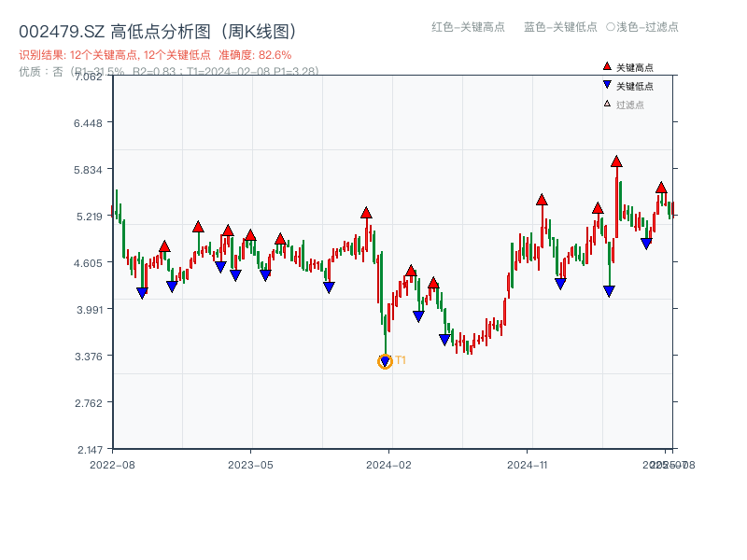The height and width of the screenshot is (560, 747).
Task: Click the red 识别结果 summary line
Action: pyautogui.click(x=155, y=55)
